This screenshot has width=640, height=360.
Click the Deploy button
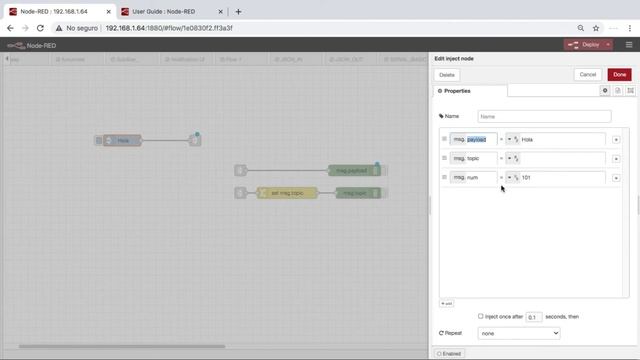[584, 44]
